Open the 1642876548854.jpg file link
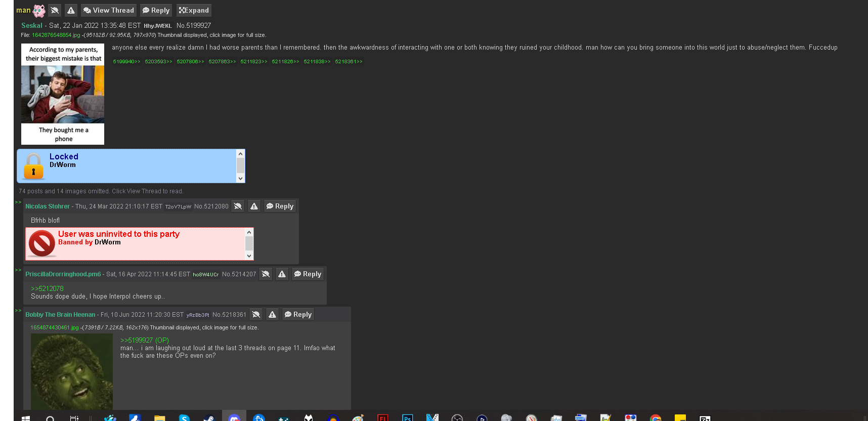Screen dimensions: 868x421 56,35
